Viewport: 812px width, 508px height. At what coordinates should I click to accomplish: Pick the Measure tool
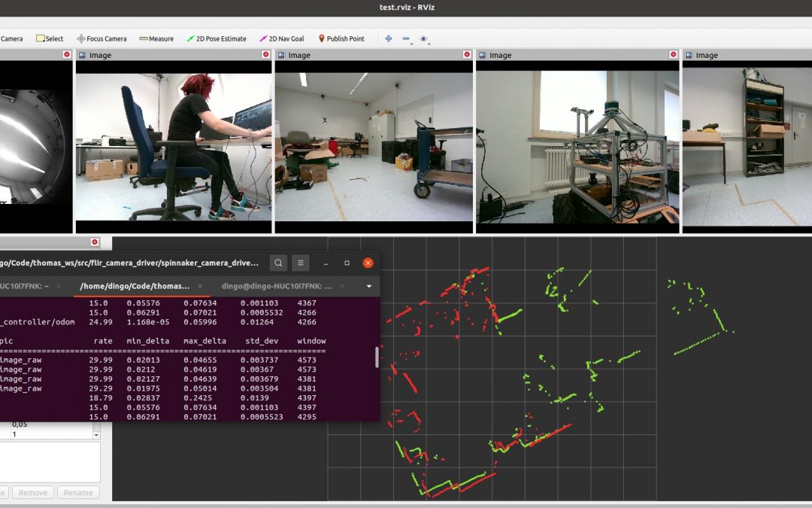coord(156,38)
